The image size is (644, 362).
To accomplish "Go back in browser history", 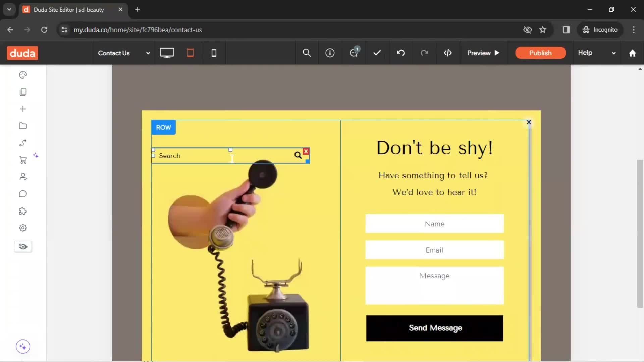I will 10,30.
